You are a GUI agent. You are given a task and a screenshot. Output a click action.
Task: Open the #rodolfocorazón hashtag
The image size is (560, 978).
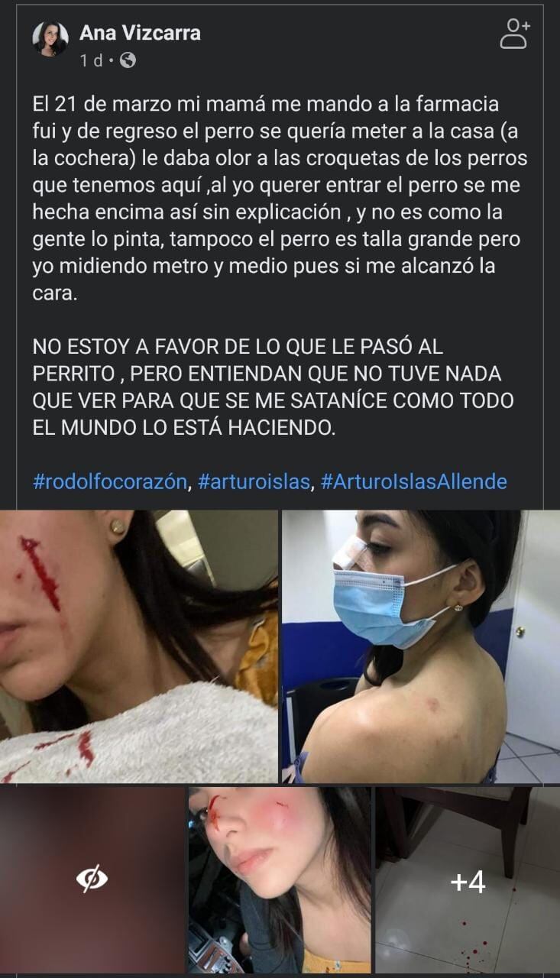(110, 481)
